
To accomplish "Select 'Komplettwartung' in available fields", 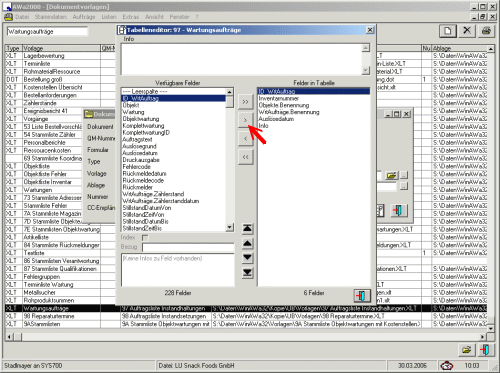I will tap(173, 126).
